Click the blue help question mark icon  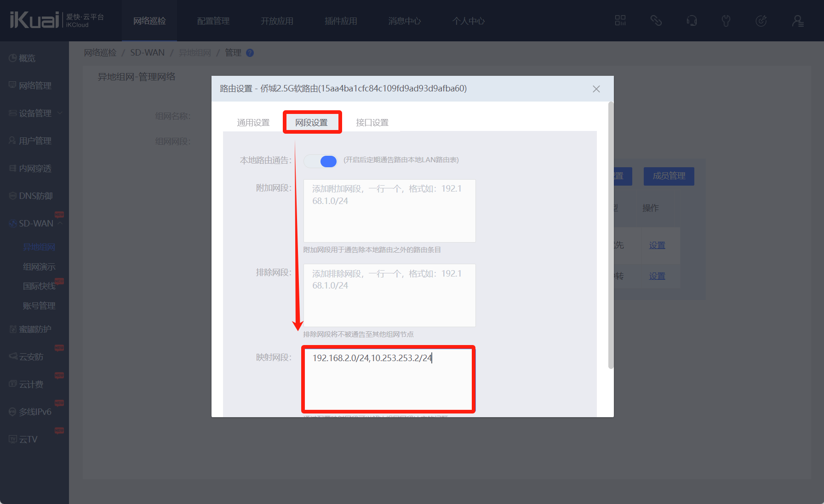[250, 53]
